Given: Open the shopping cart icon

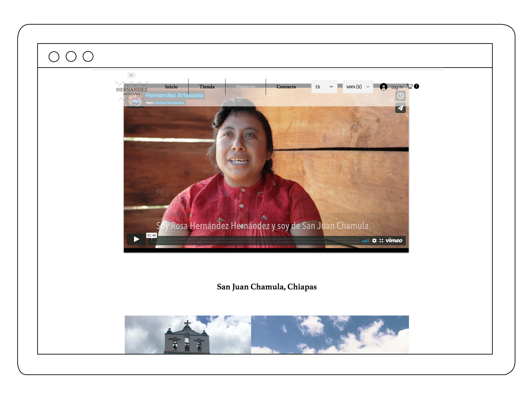Looking at the screenshot, I should tap(410, 86).
